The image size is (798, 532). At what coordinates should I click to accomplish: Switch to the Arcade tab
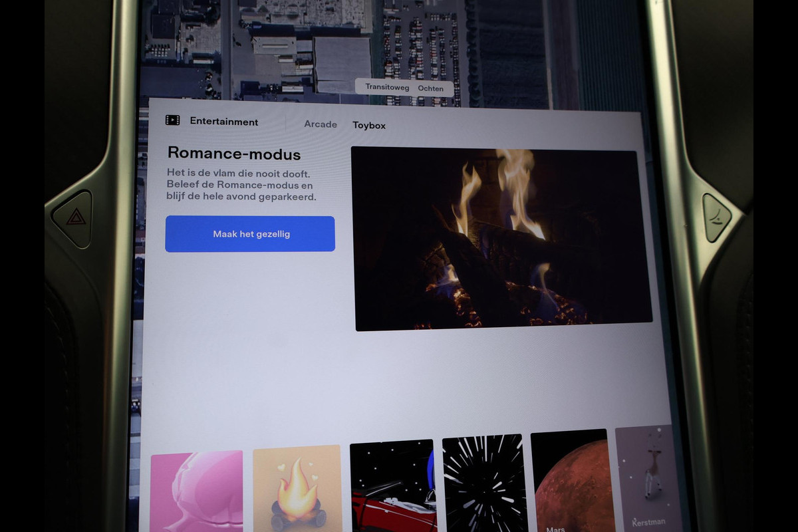(x=321, y=124)
